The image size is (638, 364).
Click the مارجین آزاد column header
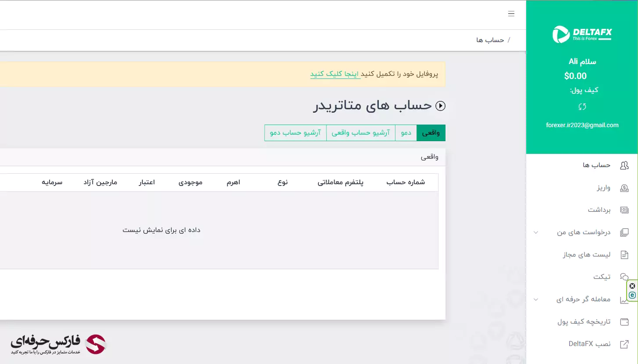[x=100, y=182]
